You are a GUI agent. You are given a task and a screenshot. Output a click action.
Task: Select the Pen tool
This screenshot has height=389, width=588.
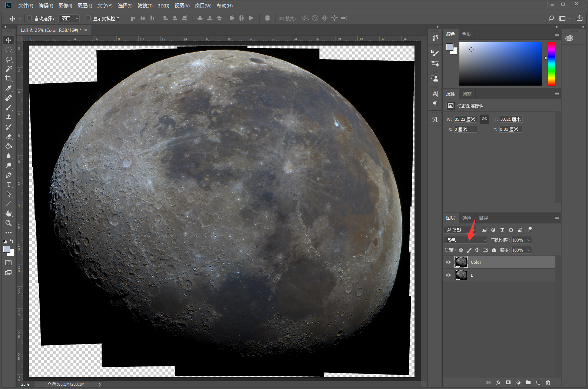9,175
